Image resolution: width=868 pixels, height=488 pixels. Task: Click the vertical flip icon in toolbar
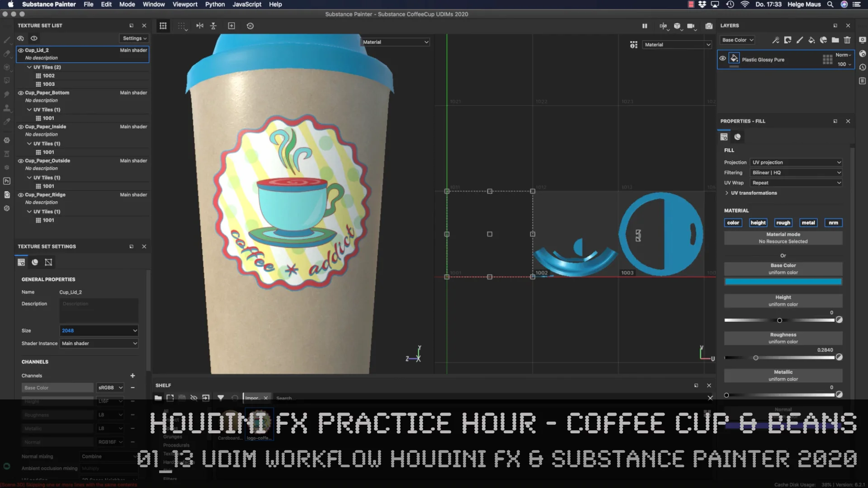coord(213,26)
